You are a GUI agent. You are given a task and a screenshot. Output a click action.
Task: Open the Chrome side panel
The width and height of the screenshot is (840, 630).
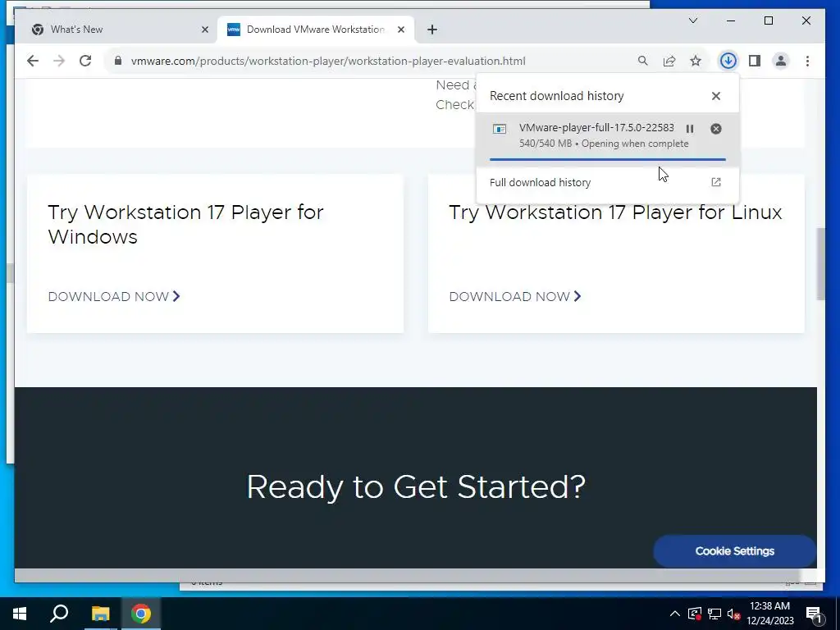(x=755, y=61)
